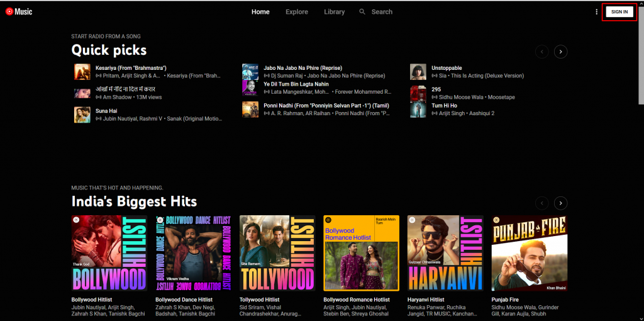Click Quick picks previous arrow

tap(541, 52)
